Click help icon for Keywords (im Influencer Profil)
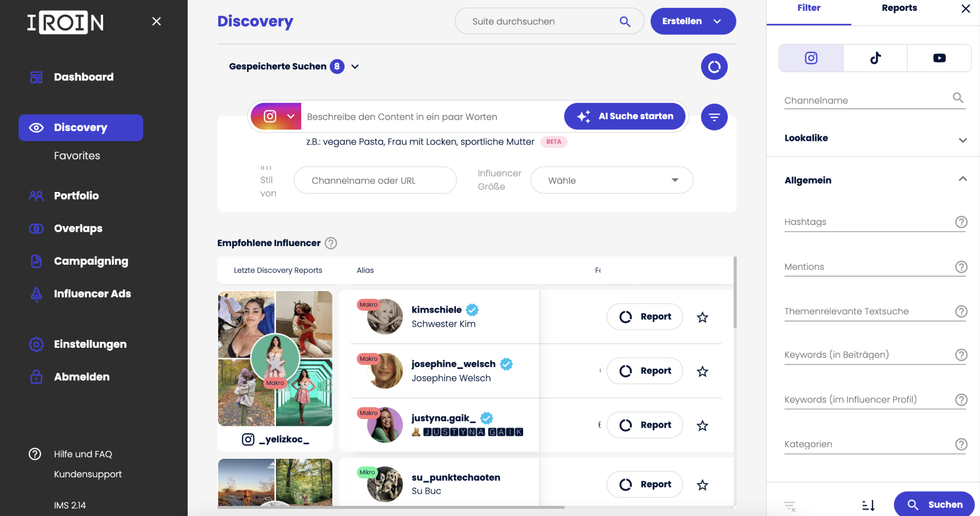This screenshot has width=980, height=516. tap(961, 399)
